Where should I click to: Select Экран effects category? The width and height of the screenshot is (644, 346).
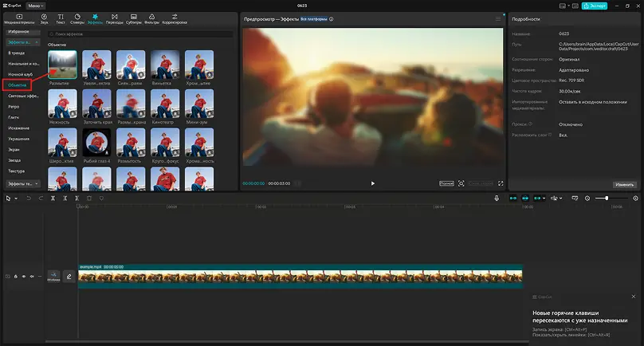[x=14, y=150]
